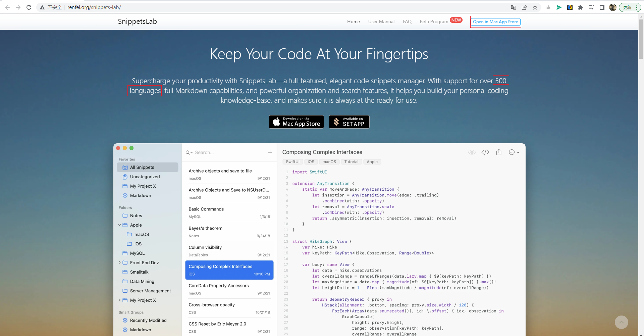The width and height of the screenshot is (644, 336).
Task: Open the Chrome profile avatar
Action: coord(613,7)
